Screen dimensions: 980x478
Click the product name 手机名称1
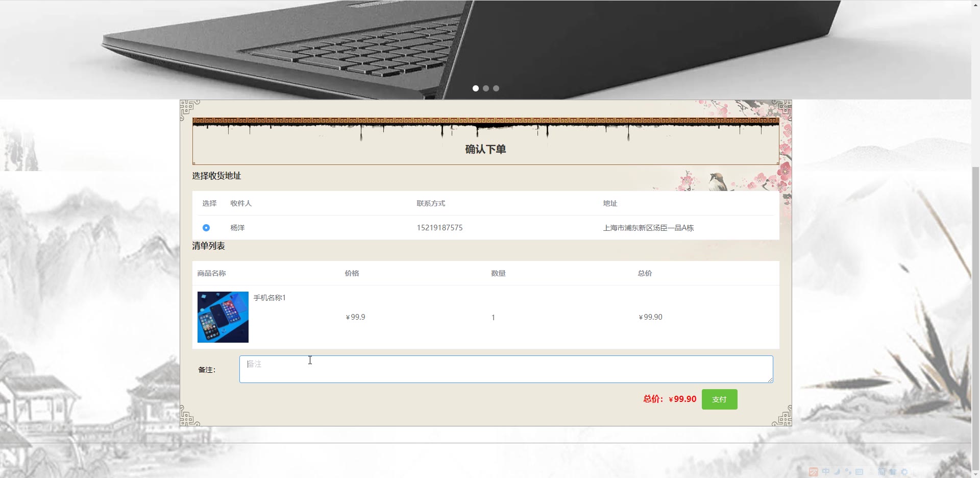click(269, 298)
